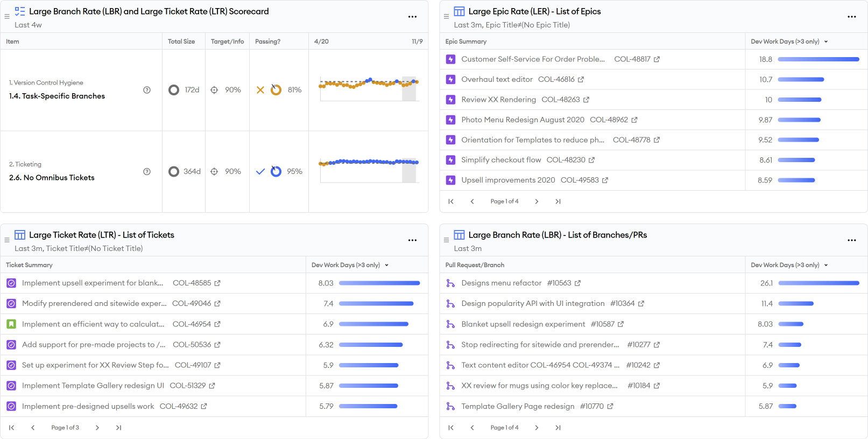Expand Dev Work Days dropdown in tickets table

pyautogui.click(x=386, y=265)
